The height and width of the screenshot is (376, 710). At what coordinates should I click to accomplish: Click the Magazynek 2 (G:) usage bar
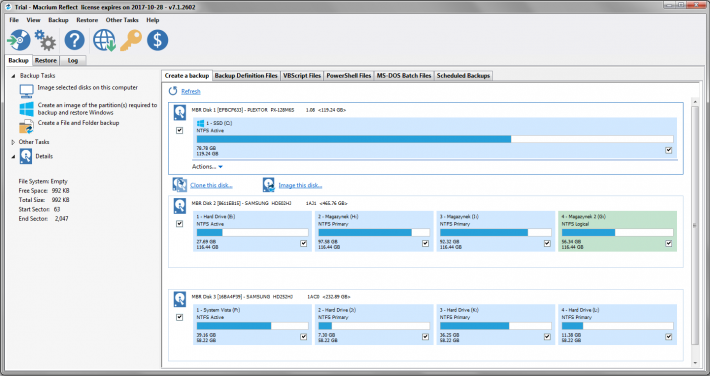[618, 232]
